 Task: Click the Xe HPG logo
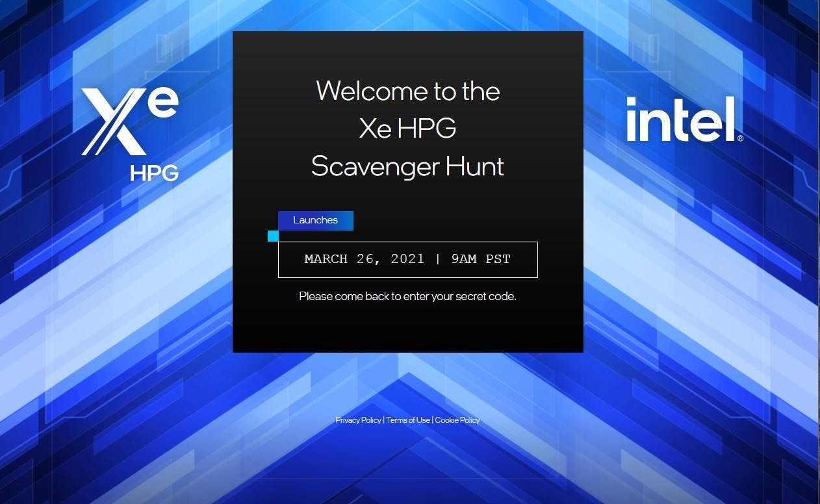[130, 134]
